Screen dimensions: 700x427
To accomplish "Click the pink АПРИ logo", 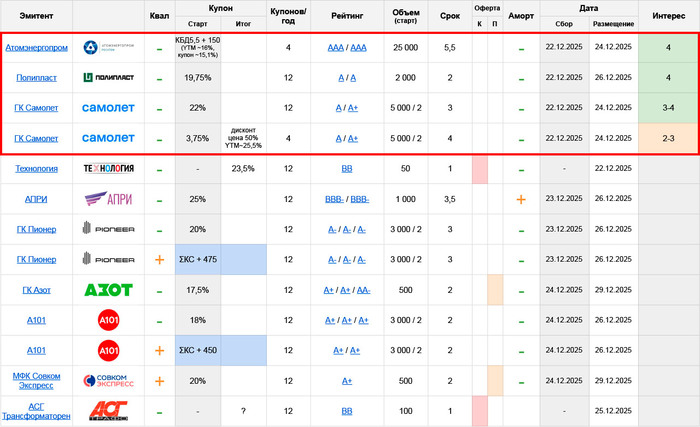I will pos(107,199).
